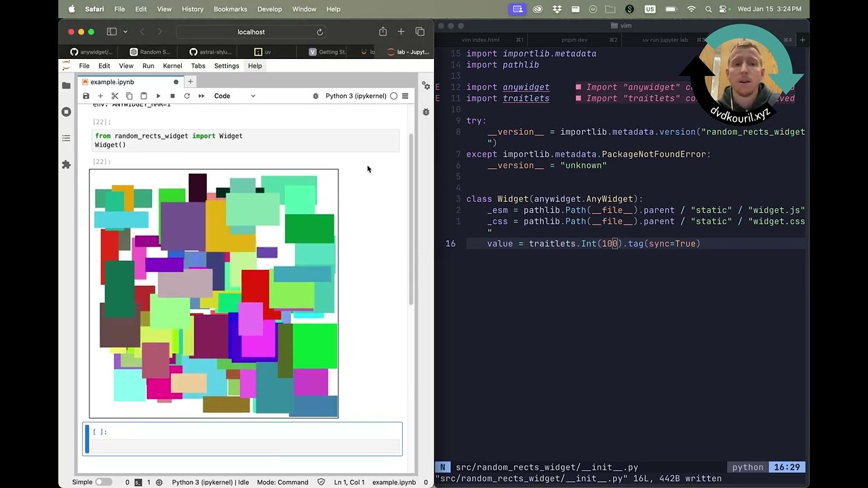Viewport: 868px width, 488px height.
Task: Interrupt the kernel with the stop icon
Action: pos(172,96)
